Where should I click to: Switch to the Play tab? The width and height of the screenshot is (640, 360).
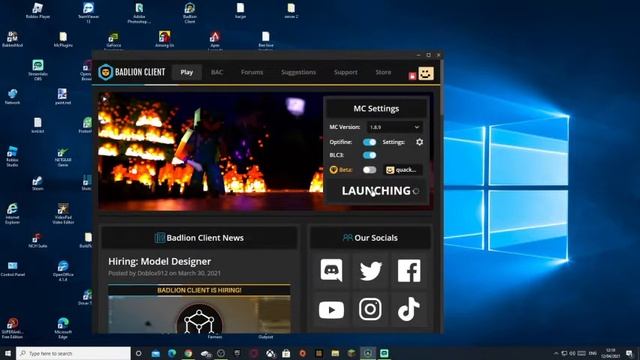[187, 72]
